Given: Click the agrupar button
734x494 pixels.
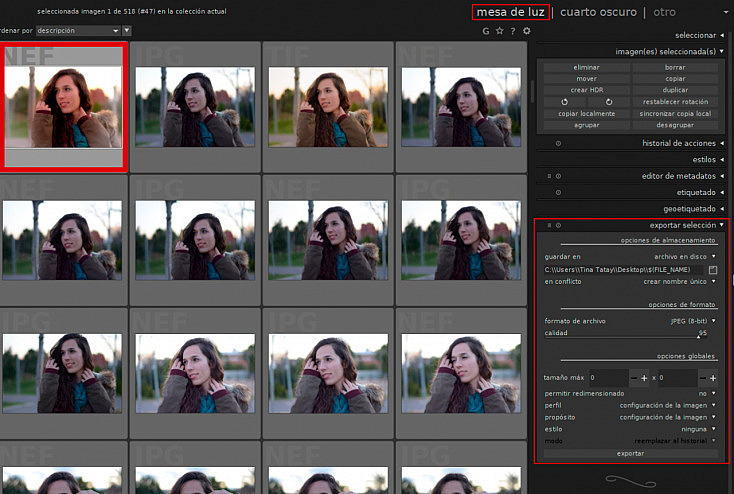Looking at the screenshot, I should 587,125.
